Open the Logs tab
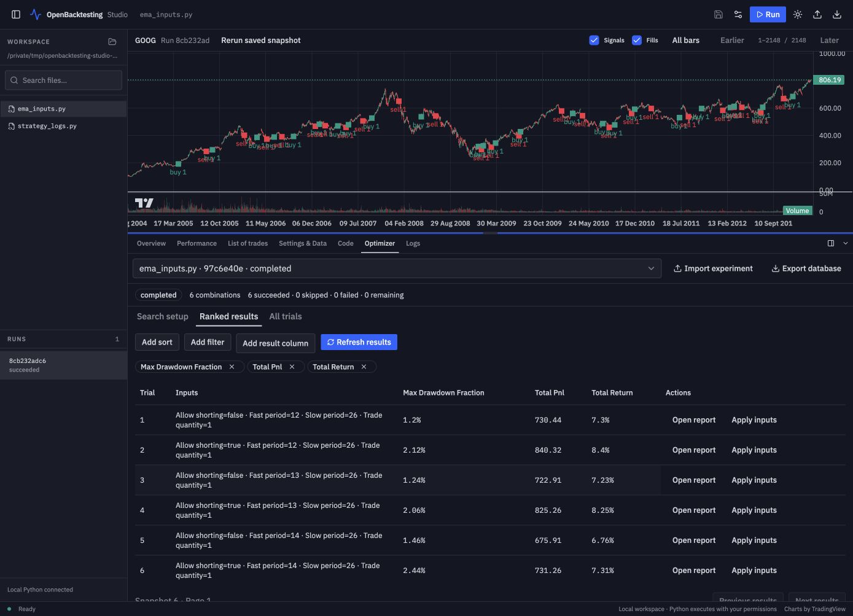The width and height of the screenshot is (853, 616). click(x=413, y=243)
